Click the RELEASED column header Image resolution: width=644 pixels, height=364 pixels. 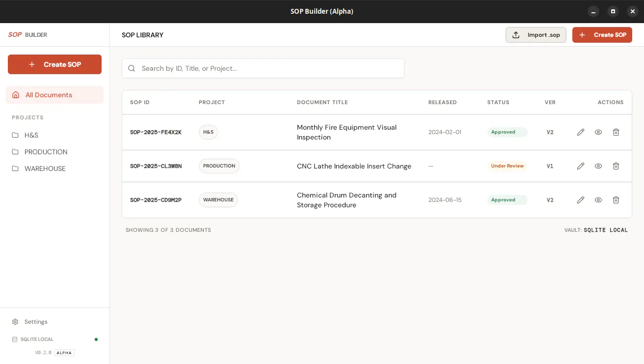point(443,103)
